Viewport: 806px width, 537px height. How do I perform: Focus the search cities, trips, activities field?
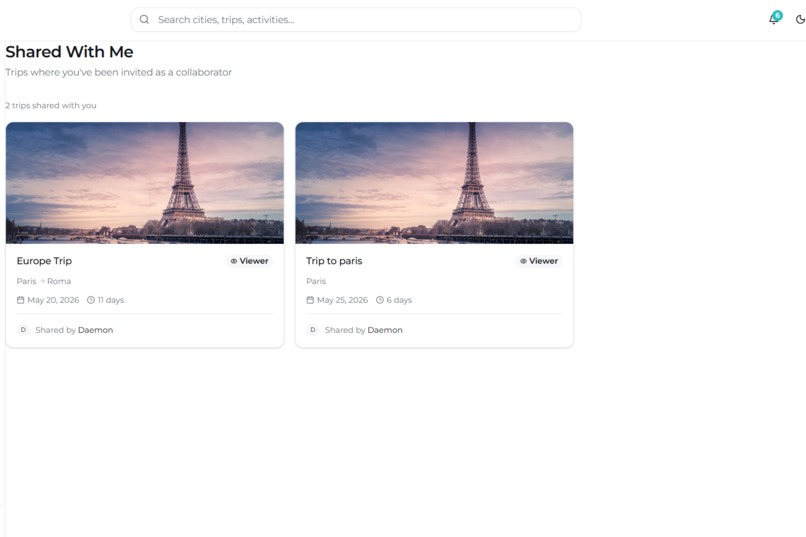click(x=356, y=20)
